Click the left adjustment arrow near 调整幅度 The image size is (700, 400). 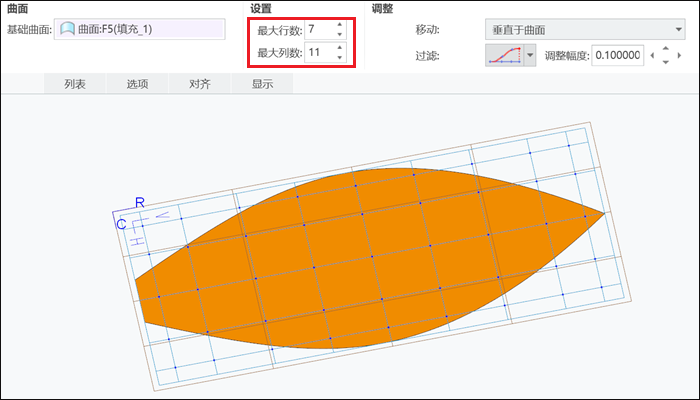point(653,55)
